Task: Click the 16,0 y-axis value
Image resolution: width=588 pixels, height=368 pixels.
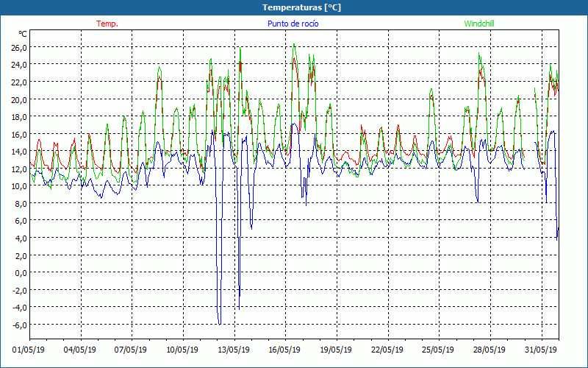Action: click(x=20, y=134)
